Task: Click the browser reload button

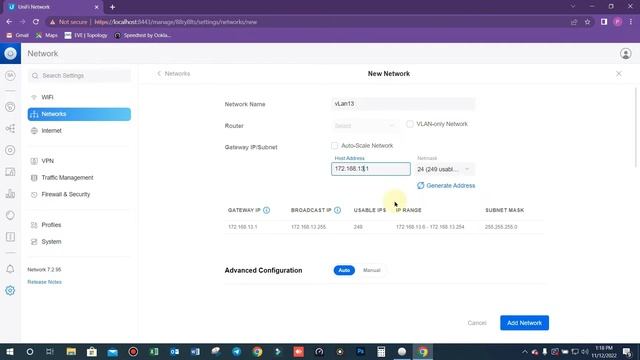Action: coord(36,22)
